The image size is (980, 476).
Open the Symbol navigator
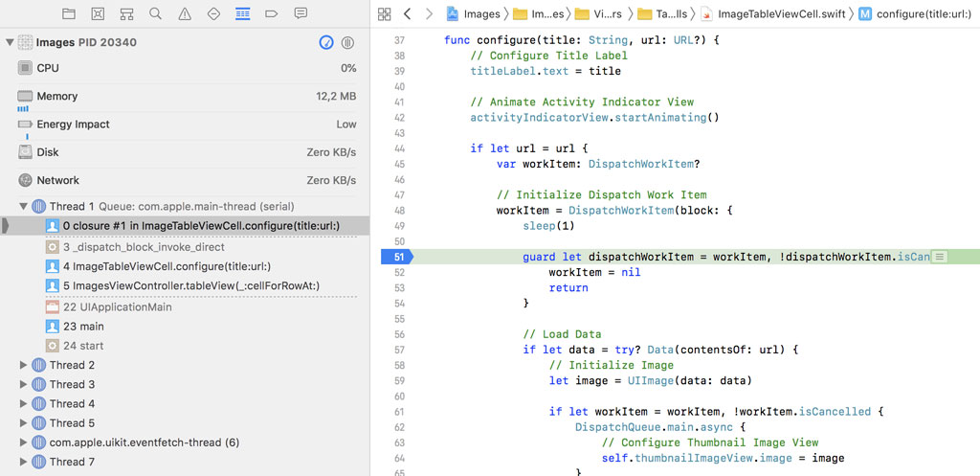point(126,14)
